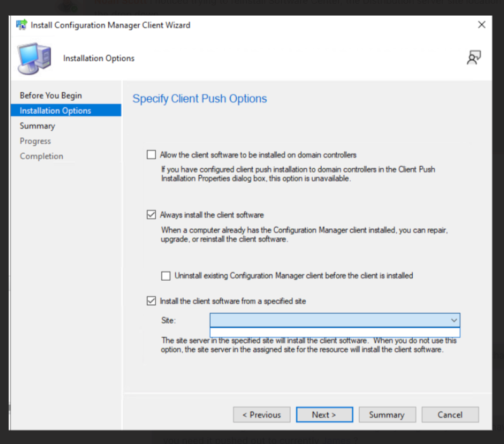
Task: Click the < Previous button
Action: tap(261, 415)
